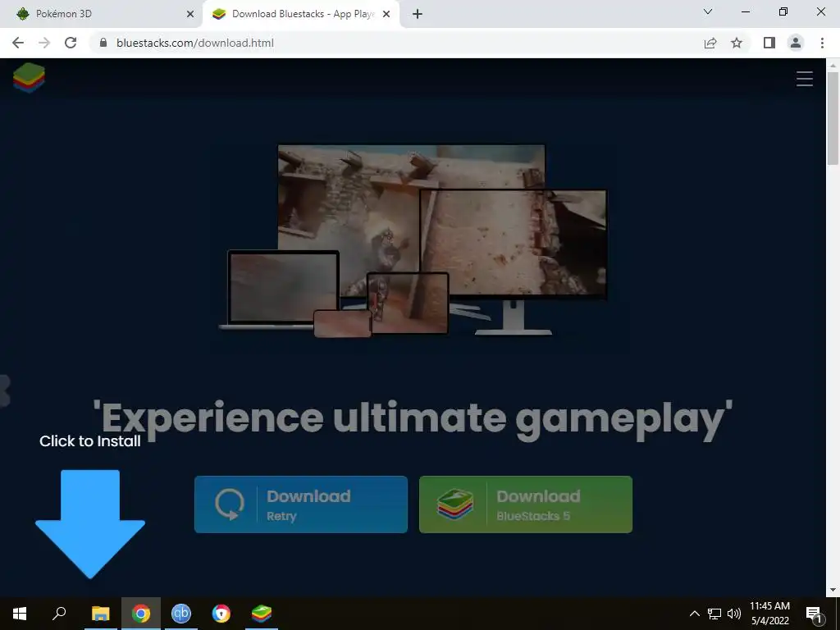The image size is (840, 630).
Task: Click the Download Retry button
Action: pos(300,504)
